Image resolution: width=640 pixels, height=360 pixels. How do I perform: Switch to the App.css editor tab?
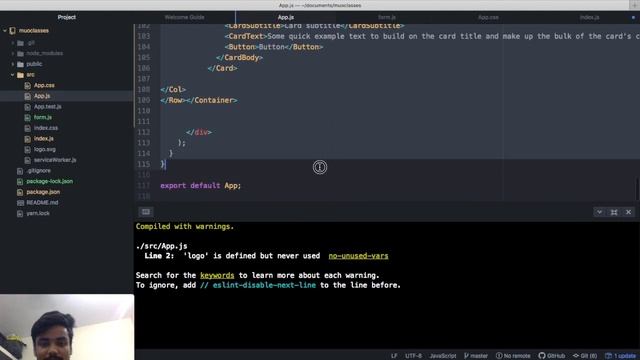click(x=488, y=17)
